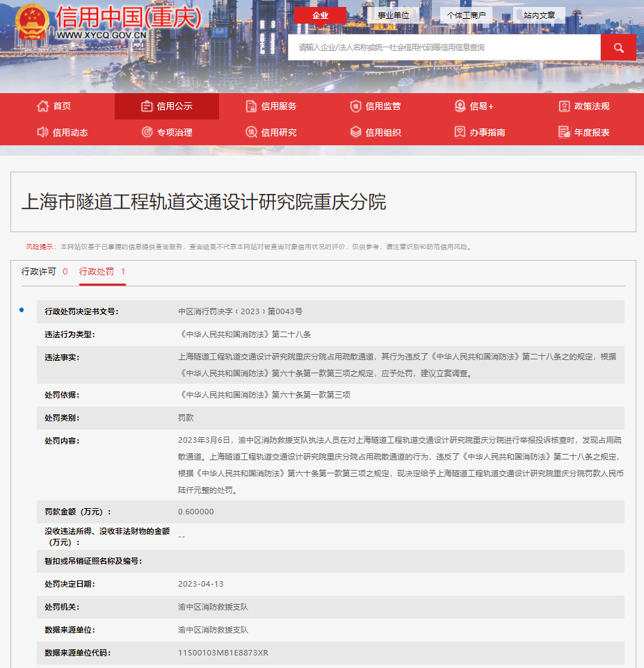644x668 pixels.
Task: Click the 政策法规 icon
Action: (564, 106)
